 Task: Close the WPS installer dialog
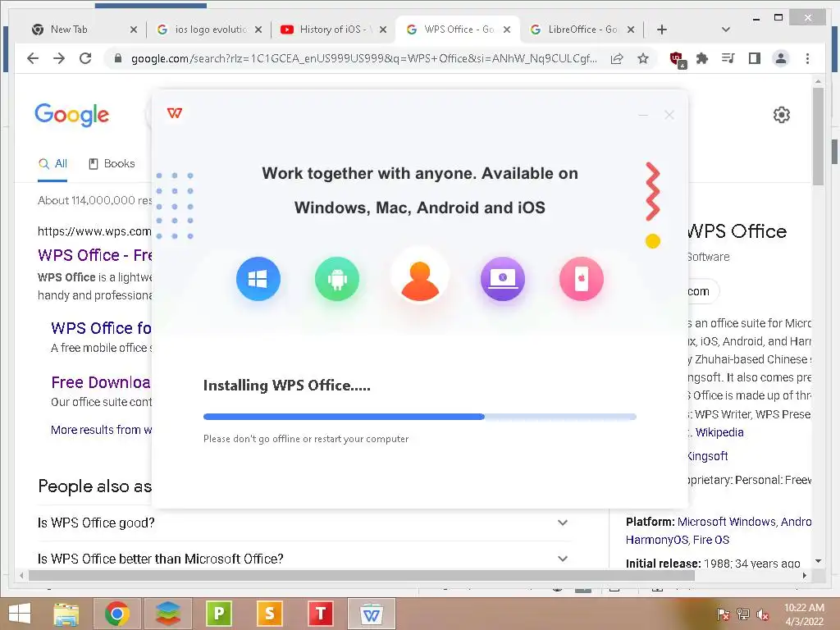[x=669, y=115]
